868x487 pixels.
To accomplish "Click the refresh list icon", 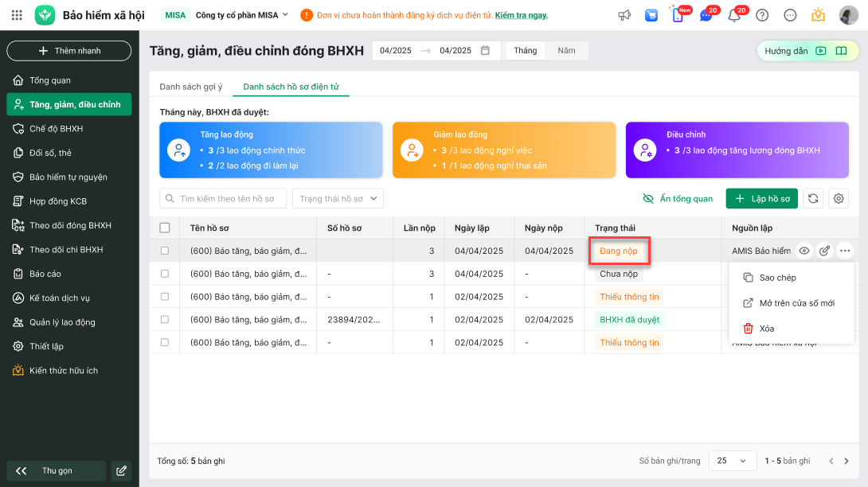I will pyautogui.click(x=812, y=198).
